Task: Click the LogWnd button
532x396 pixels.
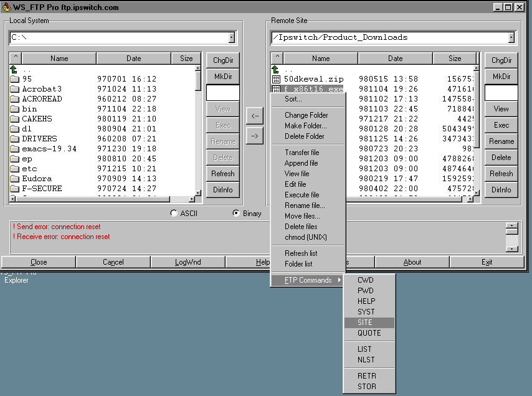Action: (188, 262)
